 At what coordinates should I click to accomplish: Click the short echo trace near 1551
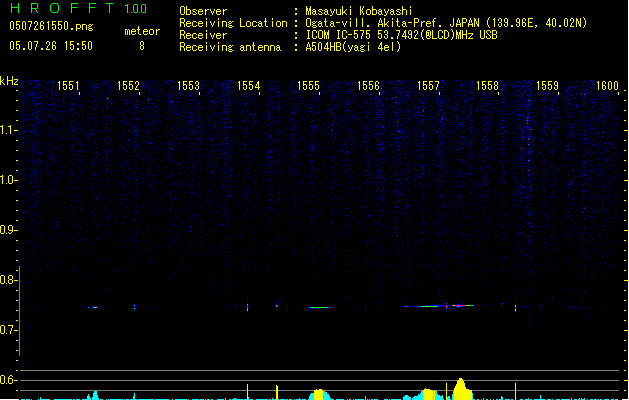point(91,307)
